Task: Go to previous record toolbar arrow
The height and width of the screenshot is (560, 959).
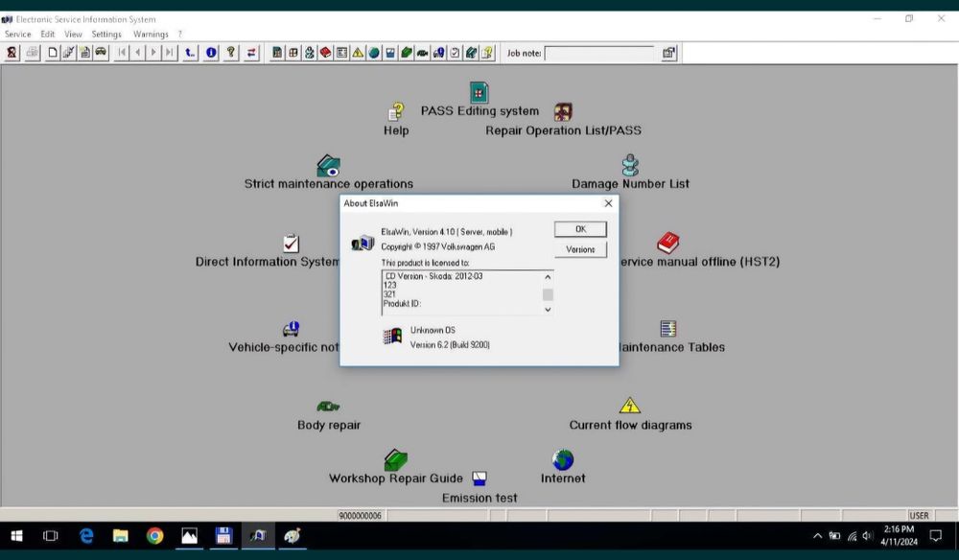Action: (137, 53)
